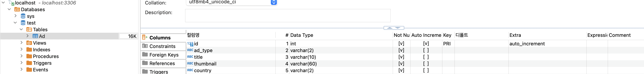Click the test database icon
Screen dimensions: 644x74
pos(23,23)
